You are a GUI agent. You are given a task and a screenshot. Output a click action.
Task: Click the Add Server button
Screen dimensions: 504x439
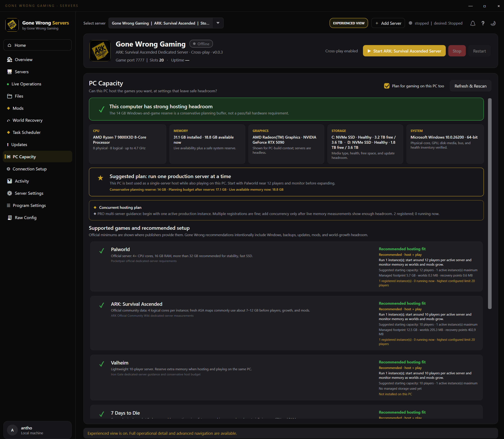coord(388,23)
